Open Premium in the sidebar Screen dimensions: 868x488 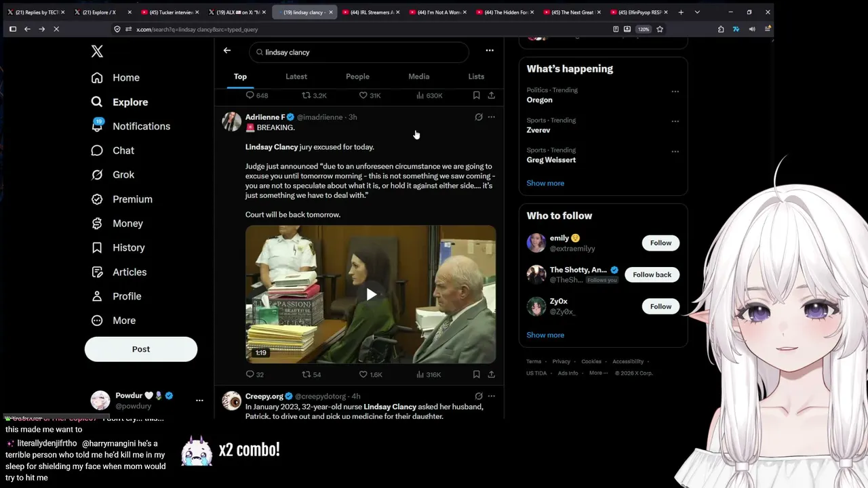[121, 199]
